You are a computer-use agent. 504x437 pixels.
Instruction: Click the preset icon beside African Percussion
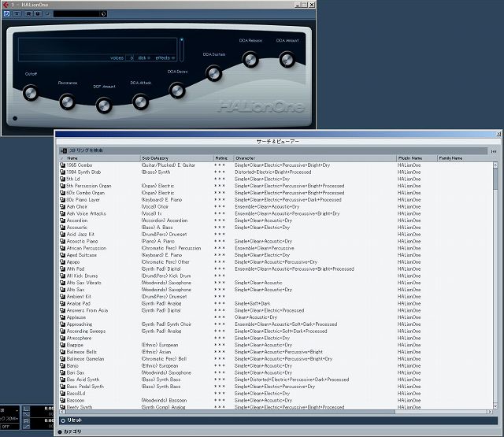(x=63, y=248)
